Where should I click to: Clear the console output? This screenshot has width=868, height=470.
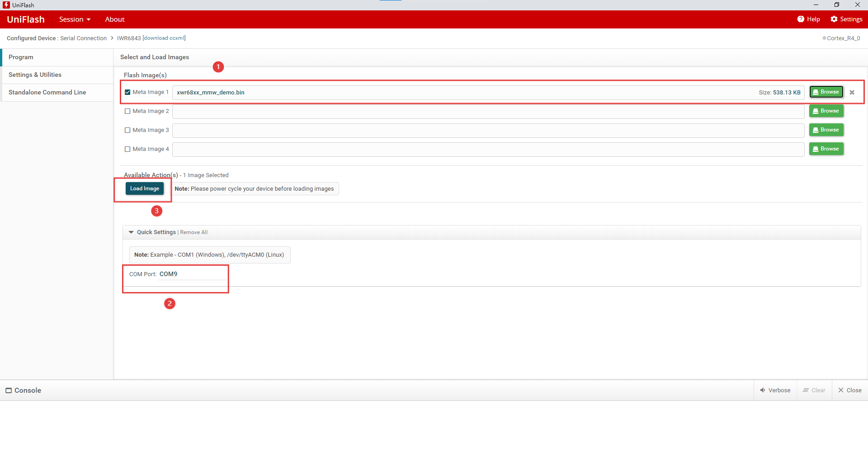pos(814,390)
